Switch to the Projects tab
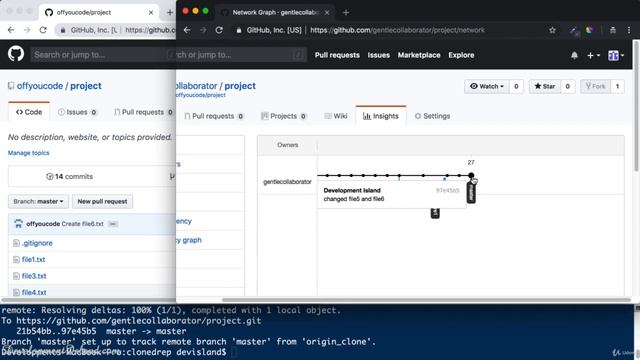Image resolution: width=640 pixels, height=360 pixels. click(283, 116)
